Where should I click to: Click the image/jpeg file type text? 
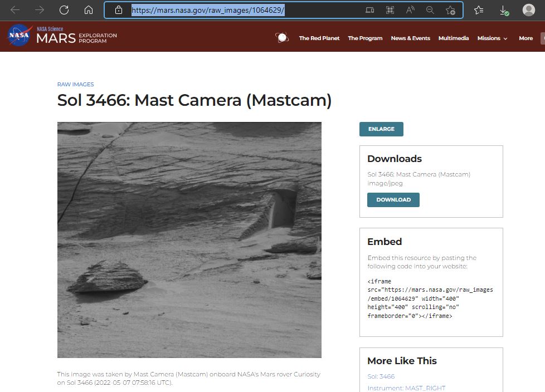tap(385, 183)
